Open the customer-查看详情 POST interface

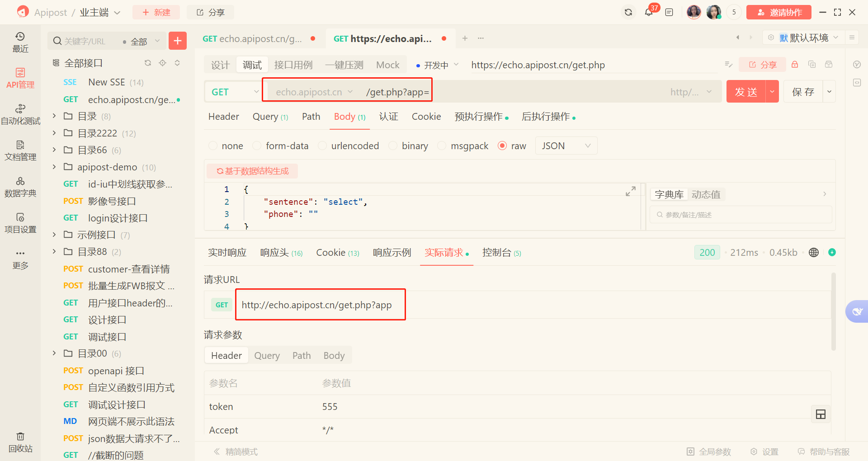pyautogui.click(x=117, y=269)
